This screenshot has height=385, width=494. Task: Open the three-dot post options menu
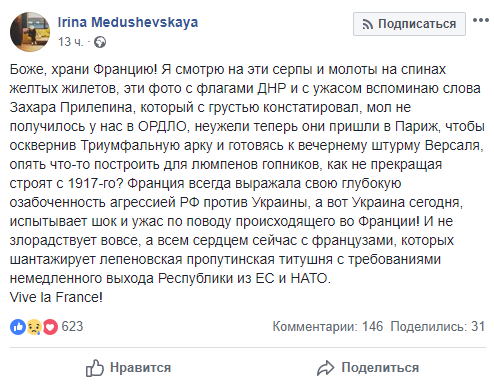(481, 20)
